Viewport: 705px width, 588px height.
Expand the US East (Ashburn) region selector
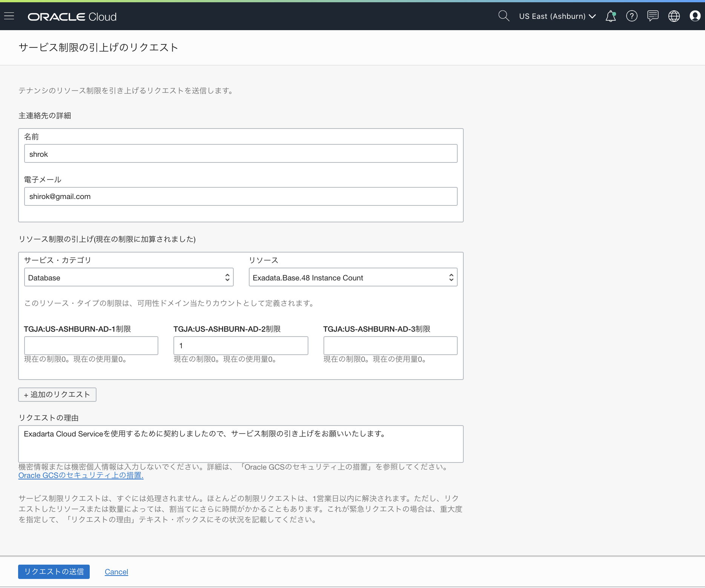point(557,16)
